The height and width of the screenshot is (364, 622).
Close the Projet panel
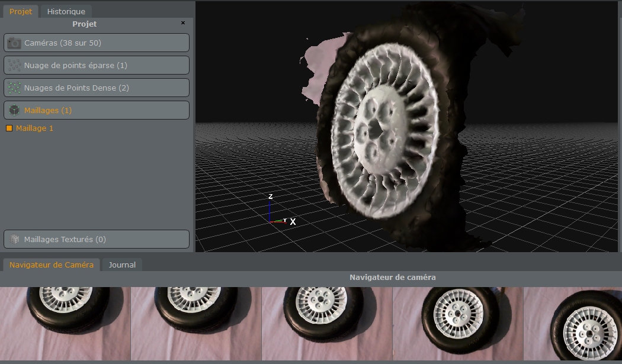(x=183, y=23)
